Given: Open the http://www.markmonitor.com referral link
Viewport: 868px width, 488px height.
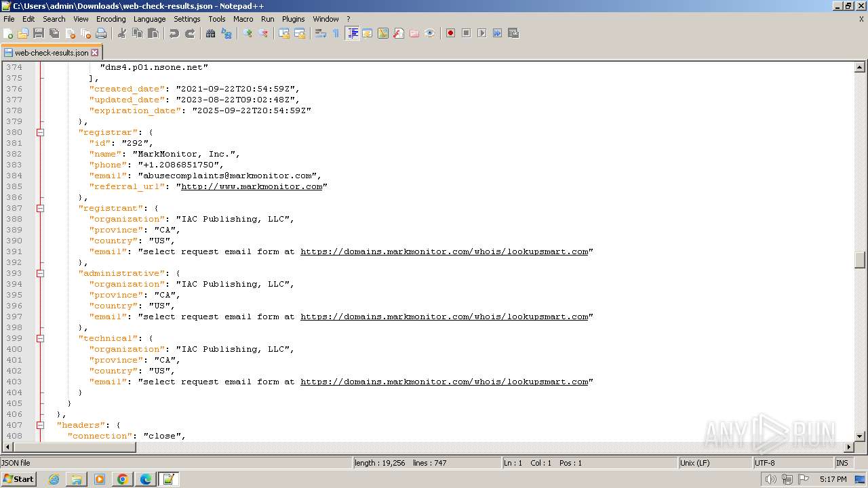Looking at the screenshot, I should point(252,186).
